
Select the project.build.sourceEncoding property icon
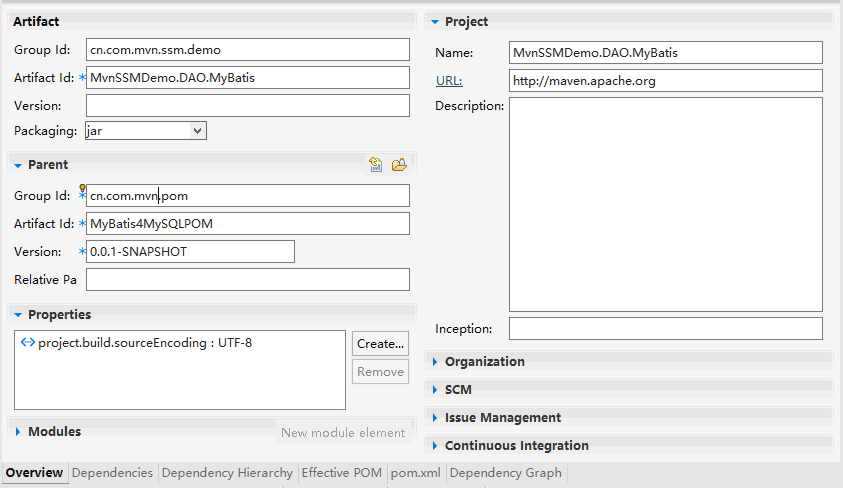(x=28, y=342)
